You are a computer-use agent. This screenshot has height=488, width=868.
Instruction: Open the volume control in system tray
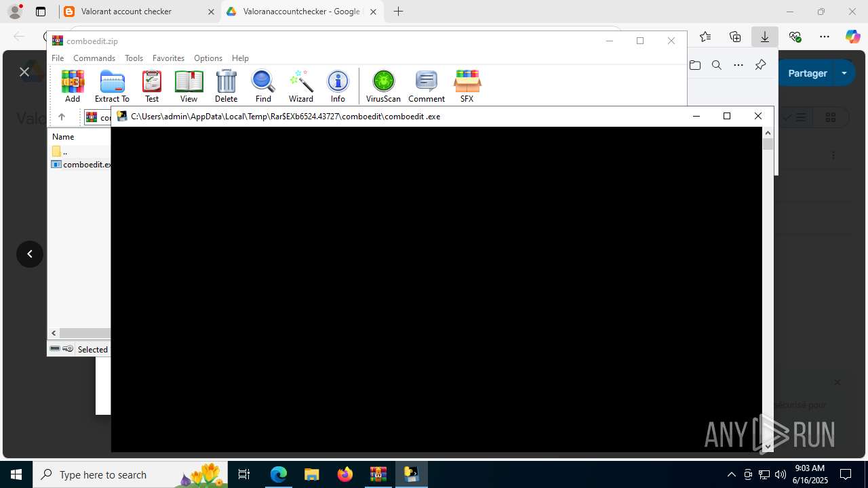(781, 474)
